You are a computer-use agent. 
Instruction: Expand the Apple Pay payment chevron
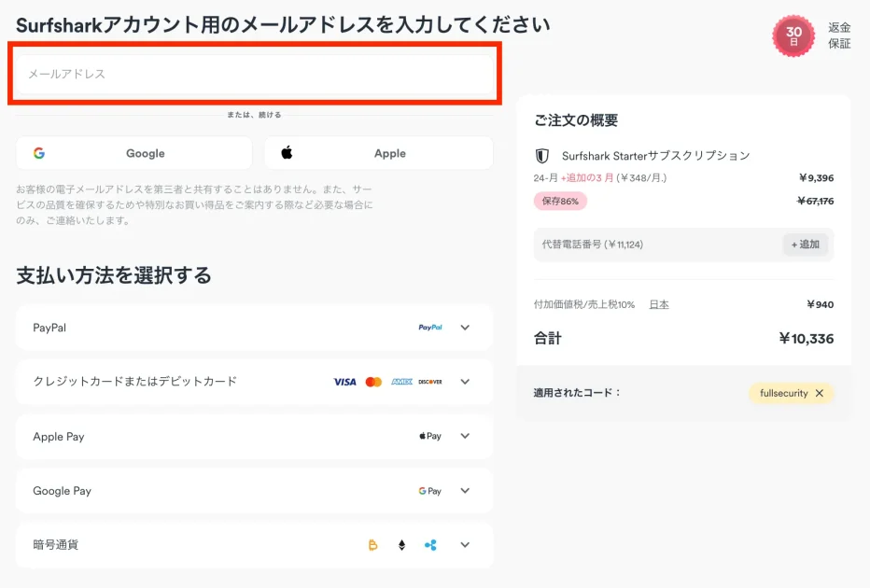[465, 436]
